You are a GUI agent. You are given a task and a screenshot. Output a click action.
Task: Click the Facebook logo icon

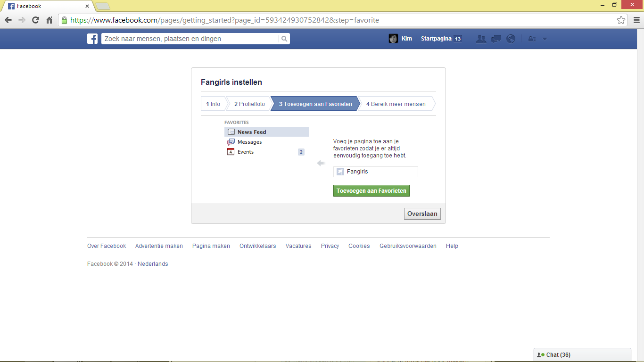click(92, 39)
